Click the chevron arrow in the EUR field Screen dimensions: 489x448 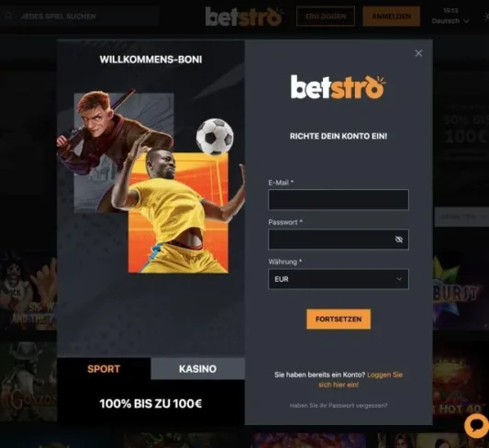click(399, 279)
